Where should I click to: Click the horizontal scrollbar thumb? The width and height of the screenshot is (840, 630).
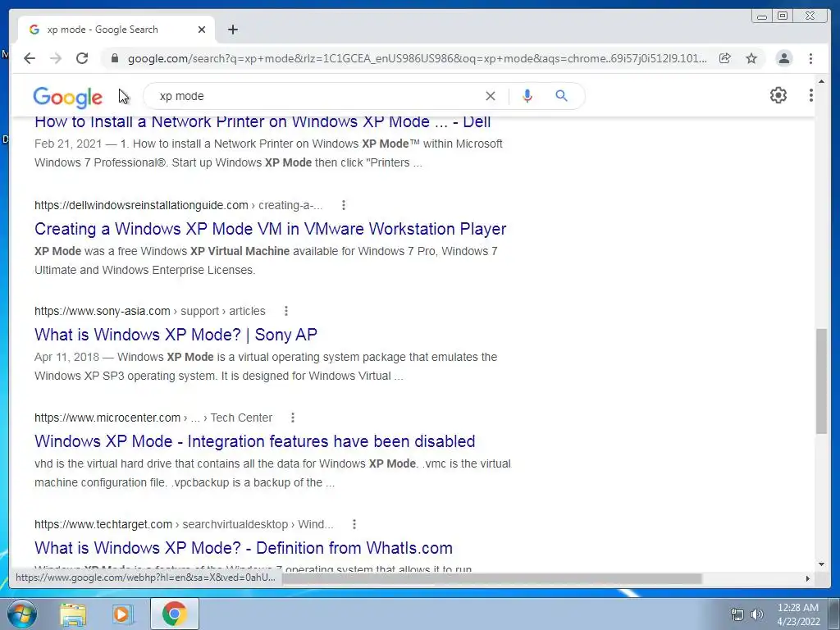point(492,578)
